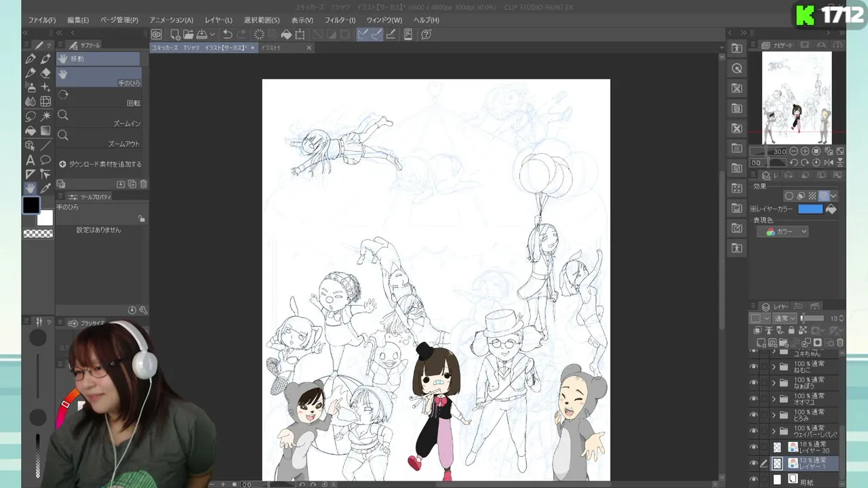868x488 pixels.
Task: Select the Pen tool in the tool palette
Action: [x=31, y=59]
